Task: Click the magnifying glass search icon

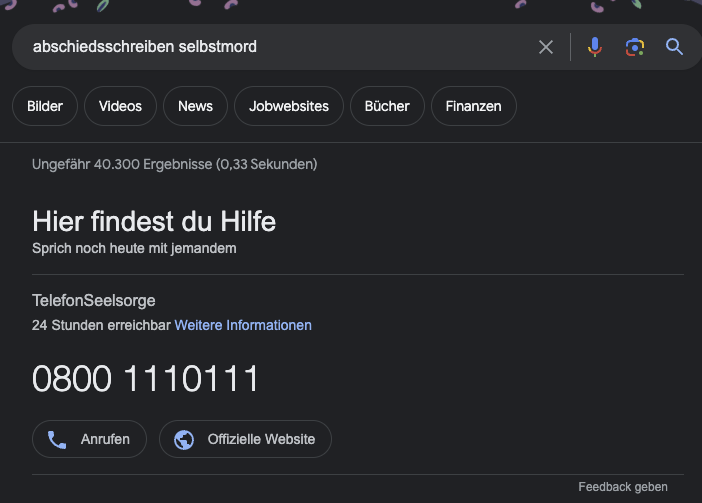Action: point(674,47)
